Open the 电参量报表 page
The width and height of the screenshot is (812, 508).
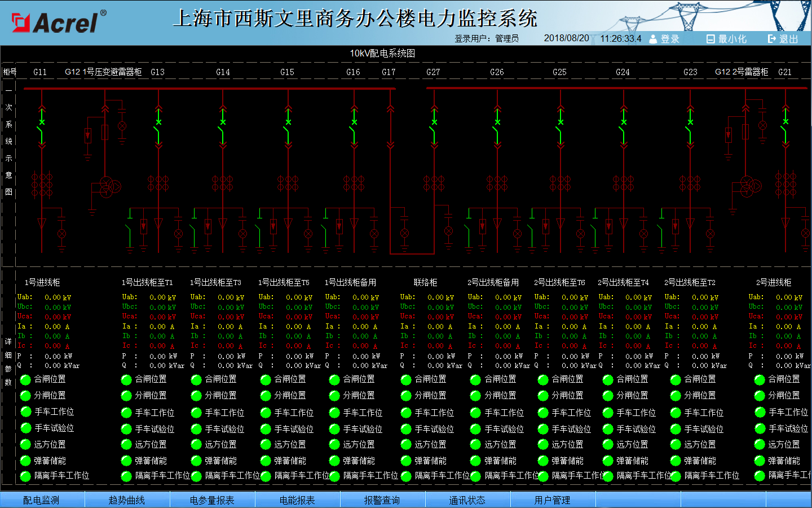coord(212,500)
